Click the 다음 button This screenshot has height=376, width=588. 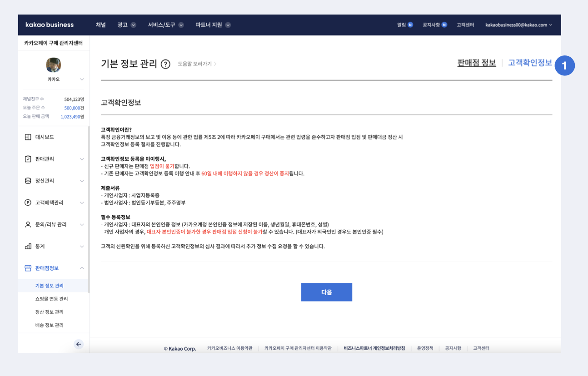tap(327, 292)
